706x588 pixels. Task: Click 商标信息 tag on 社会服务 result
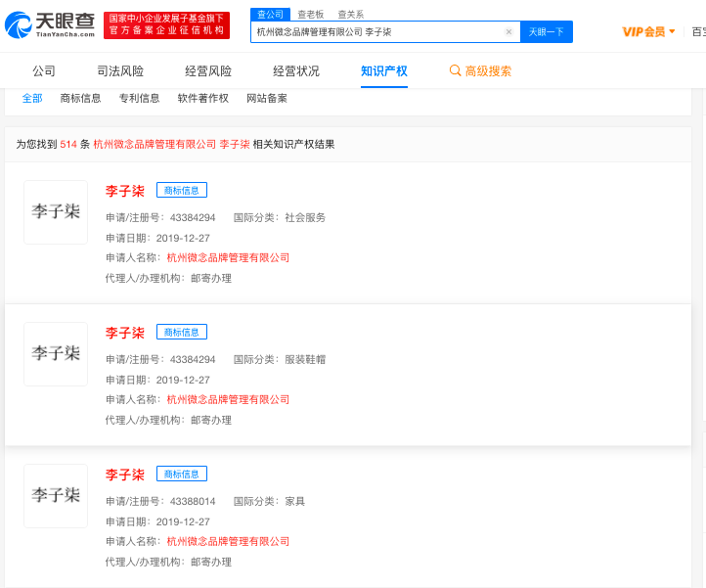tap(182, 190)
